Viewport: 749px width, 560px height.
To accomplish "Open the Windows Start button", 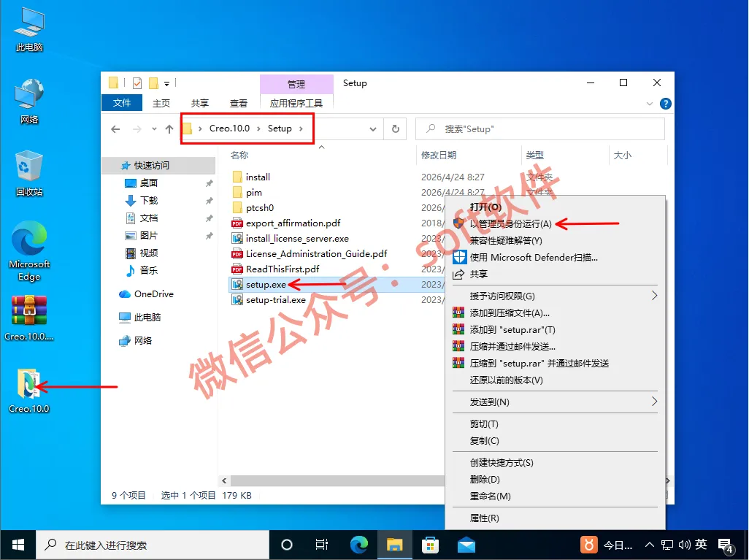I will pos(18,545).
